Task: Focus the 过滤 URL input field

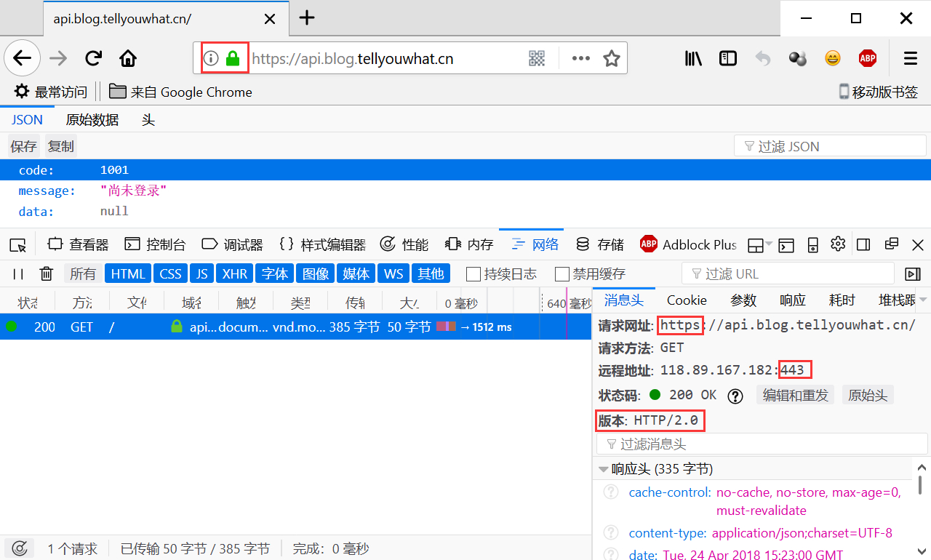Action: (x=793, y=273)
